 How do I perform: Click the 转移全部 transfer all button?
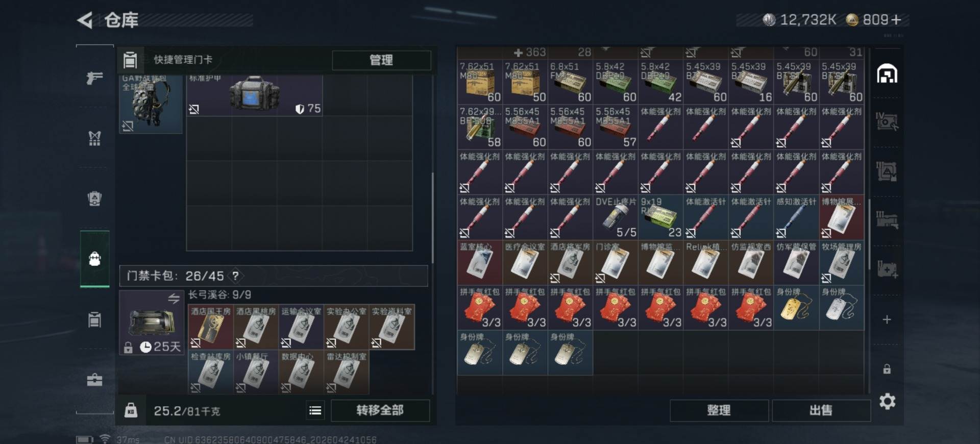pyautogui.click(x=380, y=410)
